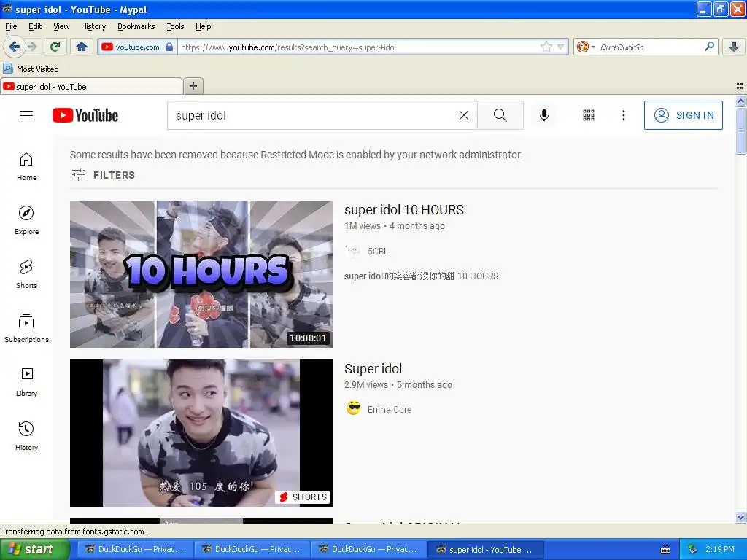Click the magnifier in the DuckDuckGo search box
The height and width of the screenshot is (560, 747).
[x=709, y=46]
